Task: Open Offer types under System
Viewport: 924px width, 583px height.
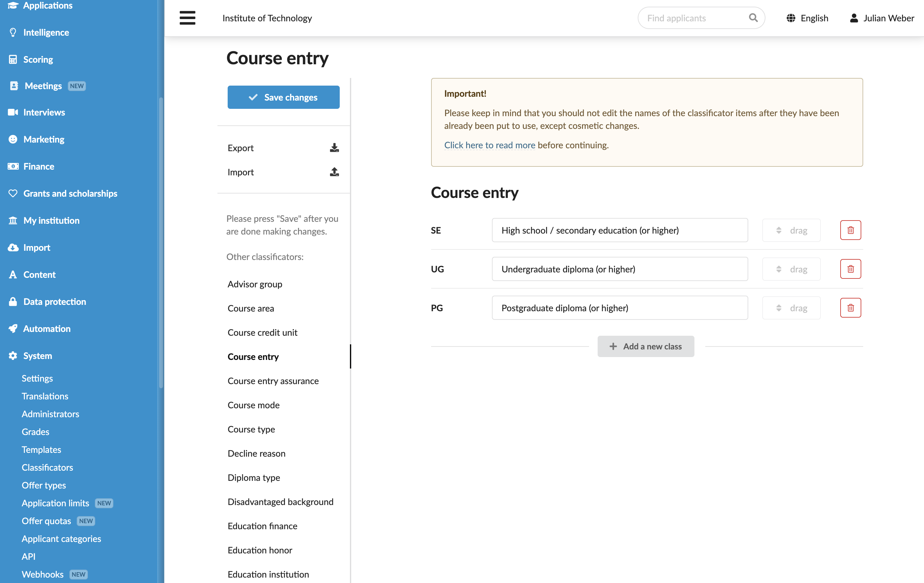Action: tap(44, 485)
